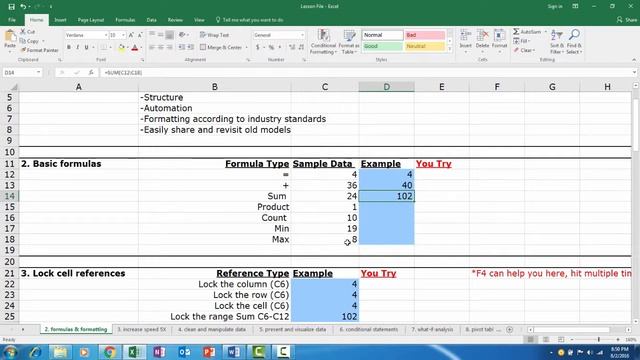Click the Increase Indent icon
This screenshot has height=360, width=640.
(191, 47)
